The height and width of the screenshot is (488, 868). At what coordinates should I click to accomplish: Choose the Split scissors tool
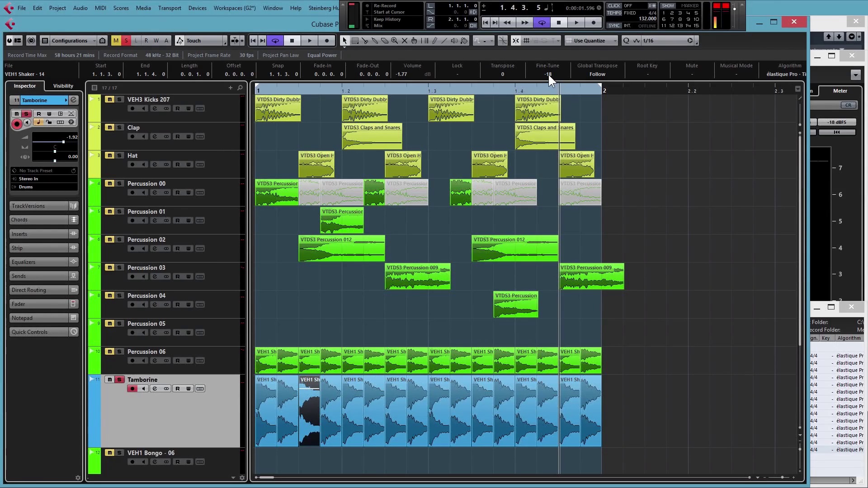365,41
